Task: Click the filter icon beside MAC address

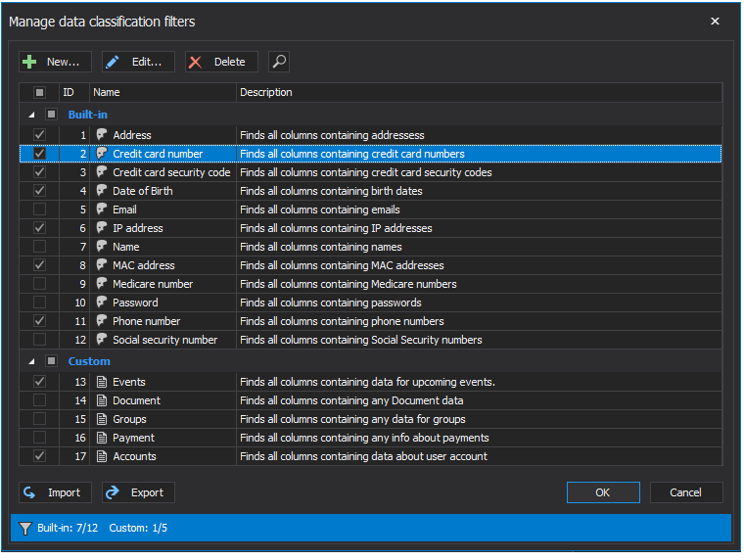Action: point(102,264)
